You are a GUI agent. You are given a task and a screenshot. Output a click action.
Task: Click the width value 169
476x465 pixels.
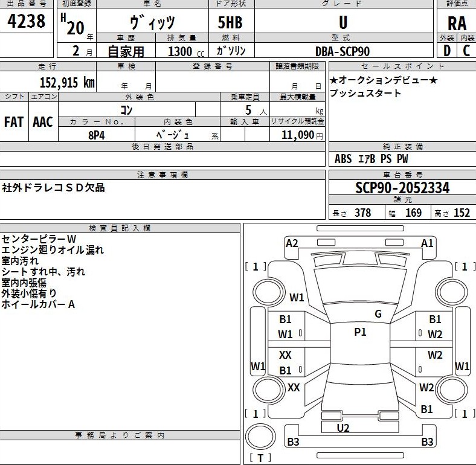coord(413,213)
